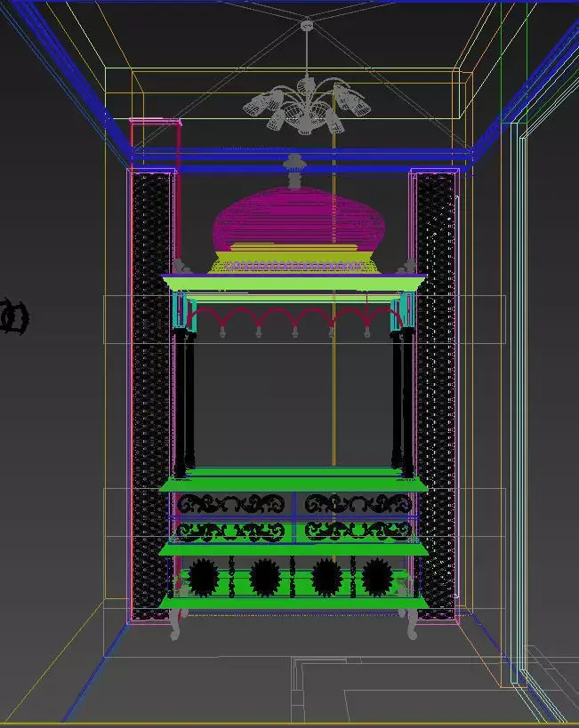Select the blue ceiling cornice beam
Screen dimensions: 579x728
[302, 160]
